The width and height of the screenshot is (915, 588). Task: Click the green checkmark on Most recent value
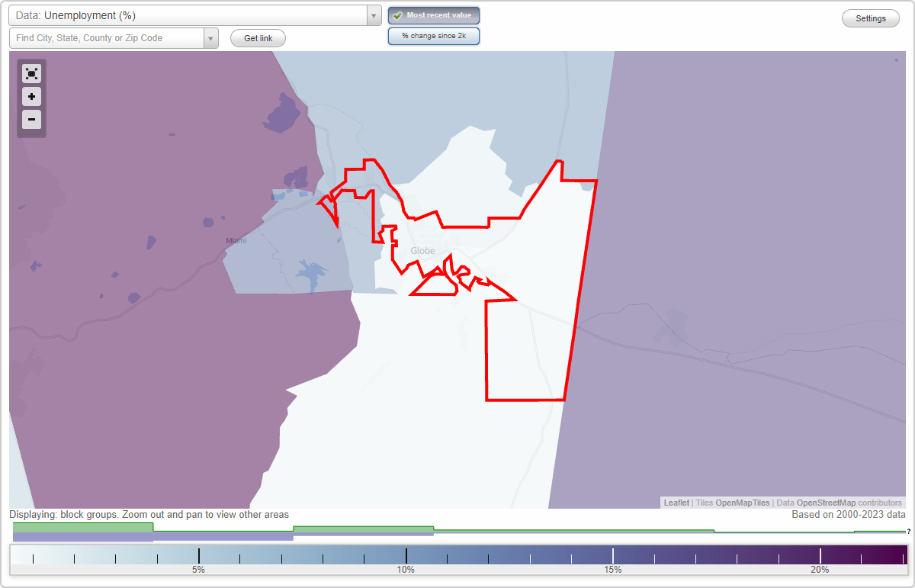coord(397,15)
